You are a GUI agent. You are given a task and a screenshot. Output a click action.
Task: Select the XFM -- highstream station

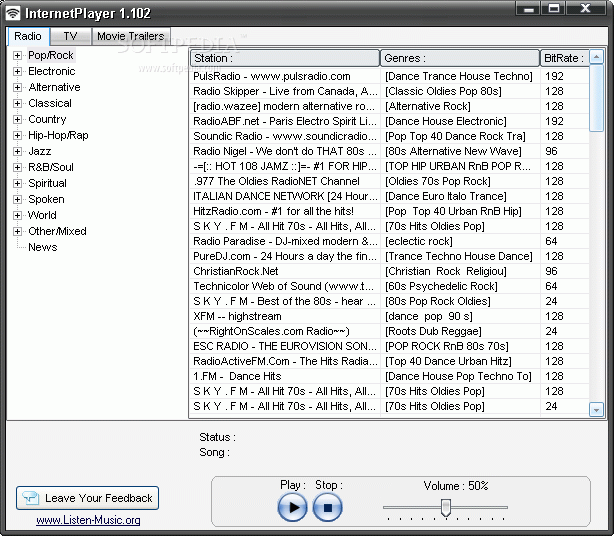pos(390,316)
